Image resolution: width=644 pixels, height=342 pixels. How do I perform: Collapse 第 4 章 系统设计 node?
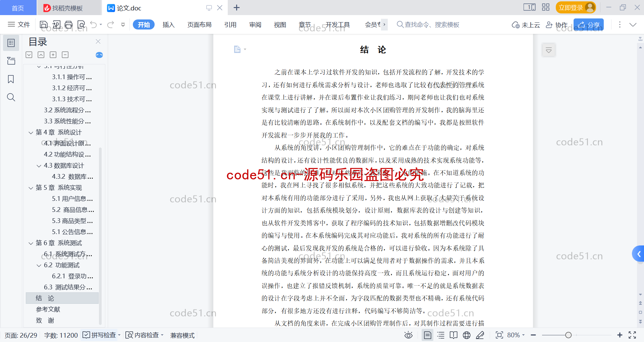pyautogui.click(x=31, y=133)
